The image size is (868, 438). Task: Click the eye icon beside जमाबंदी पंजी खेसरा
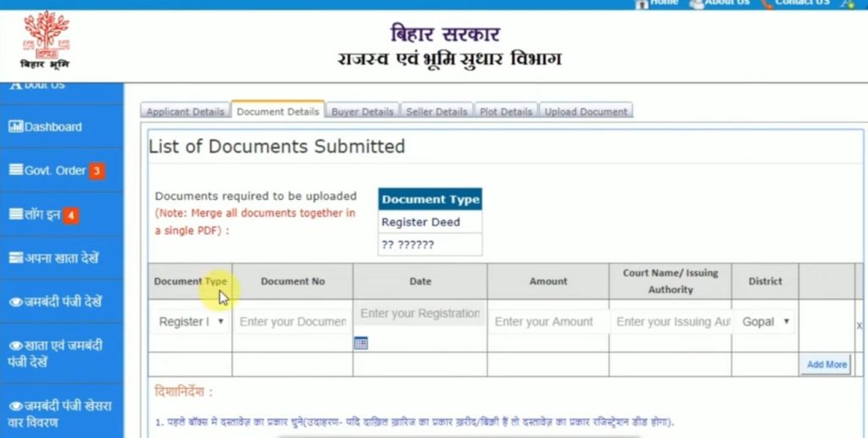click(16, 406)
